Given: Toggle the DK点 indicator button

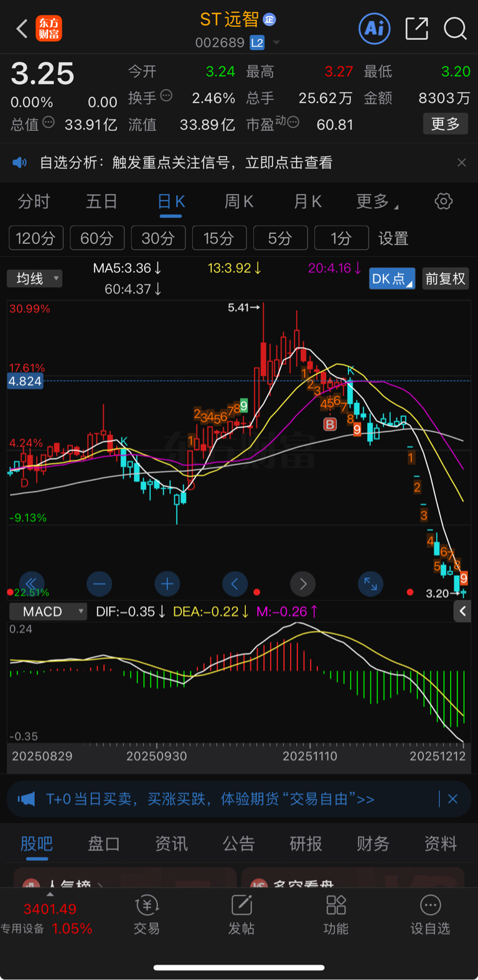Looking at the screenshot, I should click(x=391, y=279).
